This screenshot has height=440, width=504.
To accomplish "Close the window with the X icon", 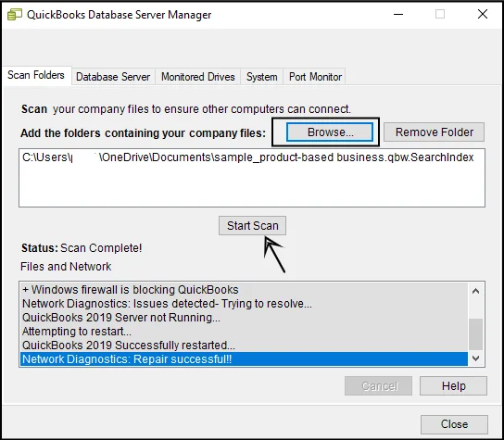I will [483, 14].
